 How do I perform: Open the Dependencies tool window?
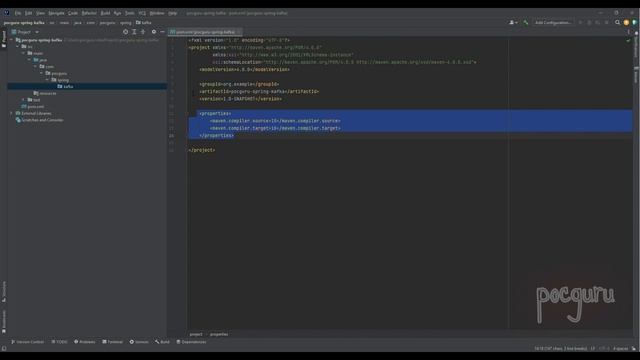[x=191, y=342]
